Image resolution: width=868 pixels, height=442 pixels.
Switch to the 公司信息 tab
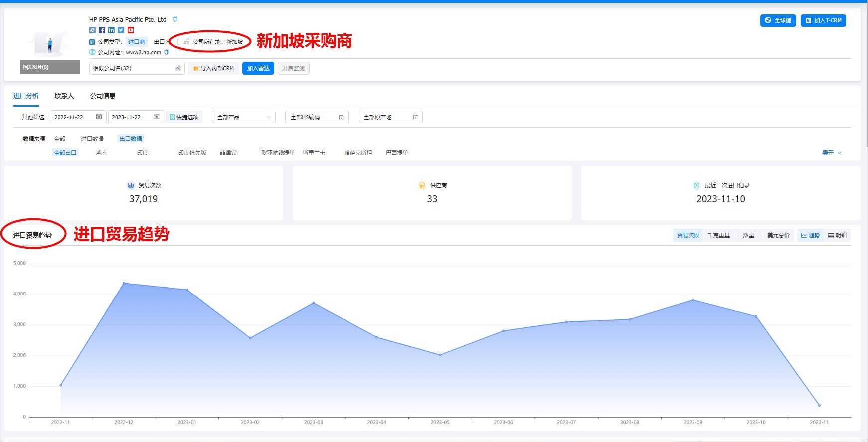click(x=103, y=96)
